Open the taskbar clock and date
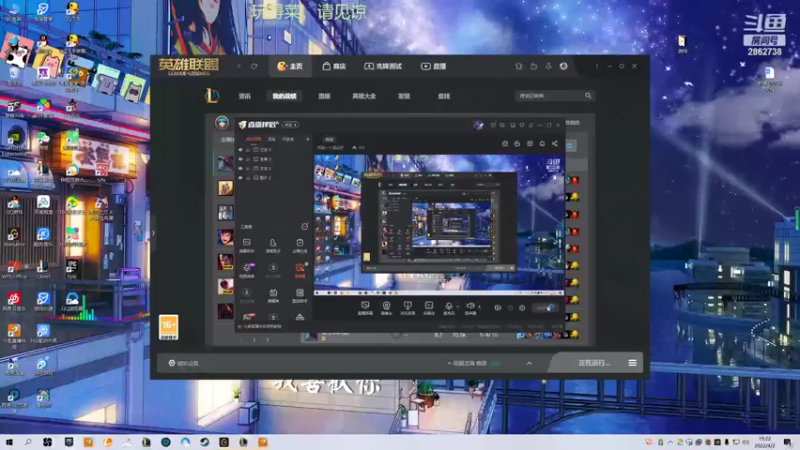The width and height of the screenshot is (800, 450). tap(765, 442)
